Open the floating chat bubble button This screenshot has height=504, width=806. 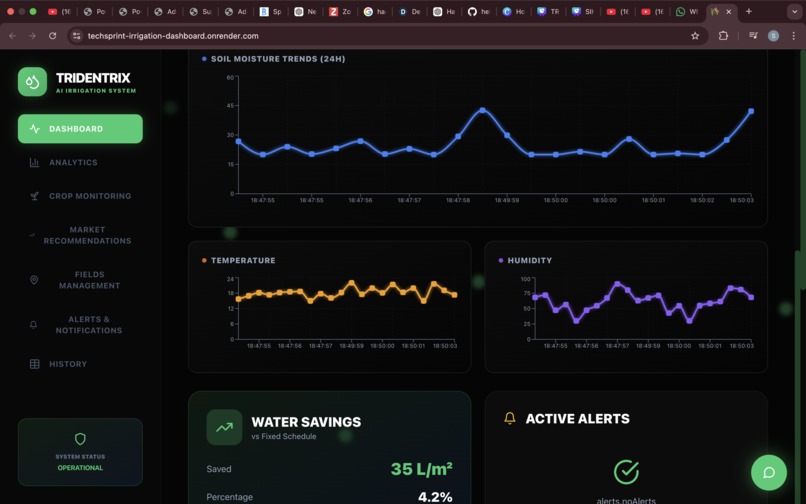point(769,473)
